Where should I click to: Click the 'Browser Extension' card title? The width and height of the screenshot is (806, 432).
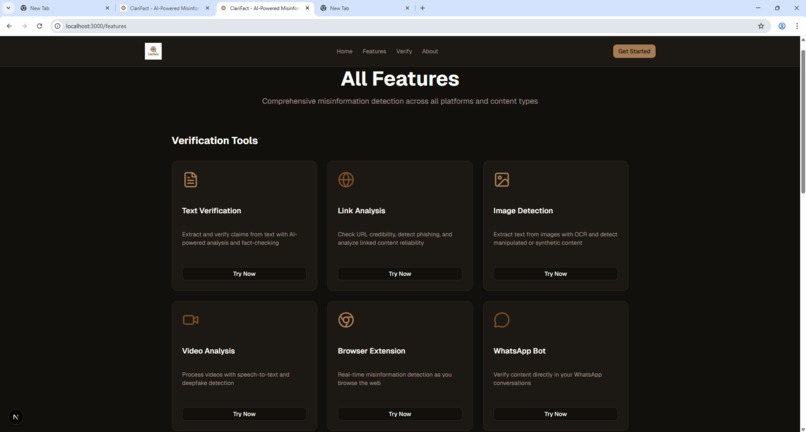coord(372,351)
